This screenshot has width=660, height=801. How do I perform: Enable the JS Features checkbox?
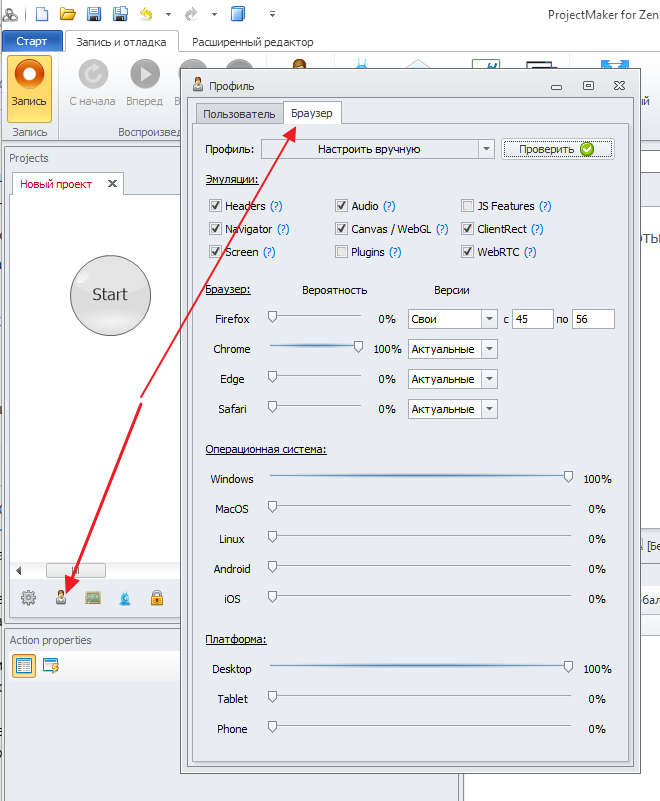pyautogui.click(x=467, y=206)
